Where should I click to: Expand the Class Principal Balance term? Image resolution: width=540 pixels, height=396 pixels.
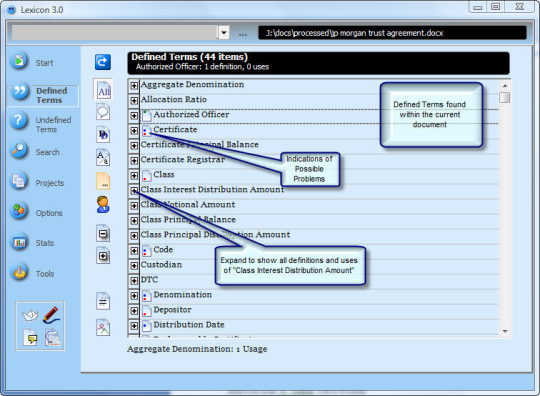click(x=134, y=221)
